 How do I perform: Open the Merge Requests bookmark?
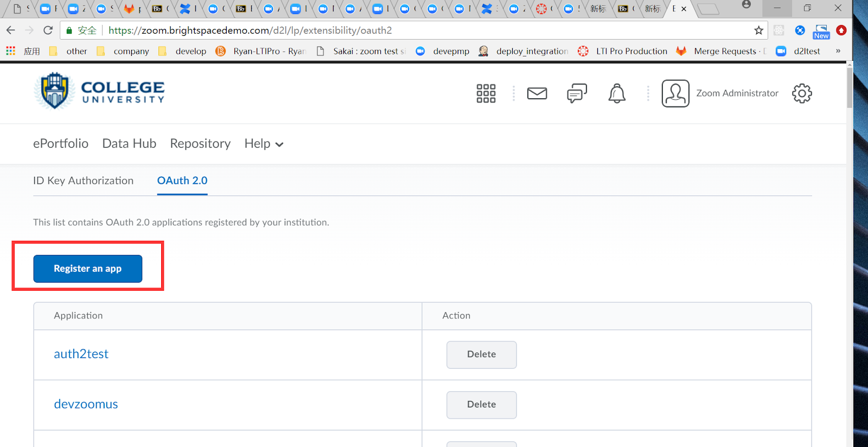coord(722,51)
